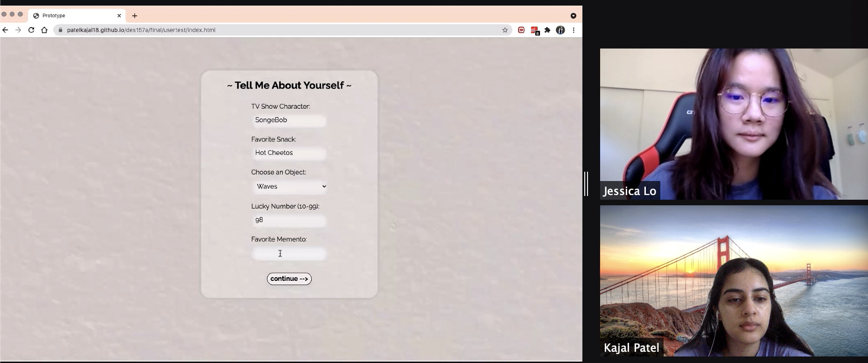Click the 'Choose an Object:' label
Viewport: 868px width, 363px height.
279,172
